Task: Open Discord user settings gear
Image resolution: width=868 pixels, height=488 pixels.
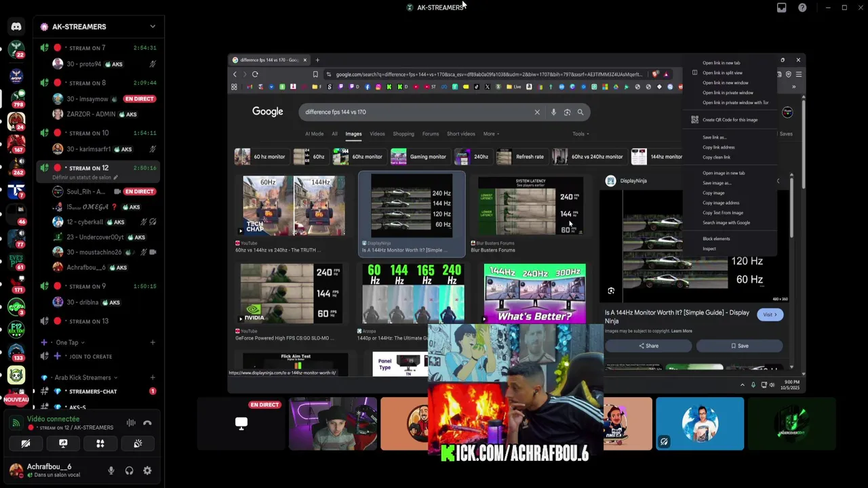Action: point(147,470)
